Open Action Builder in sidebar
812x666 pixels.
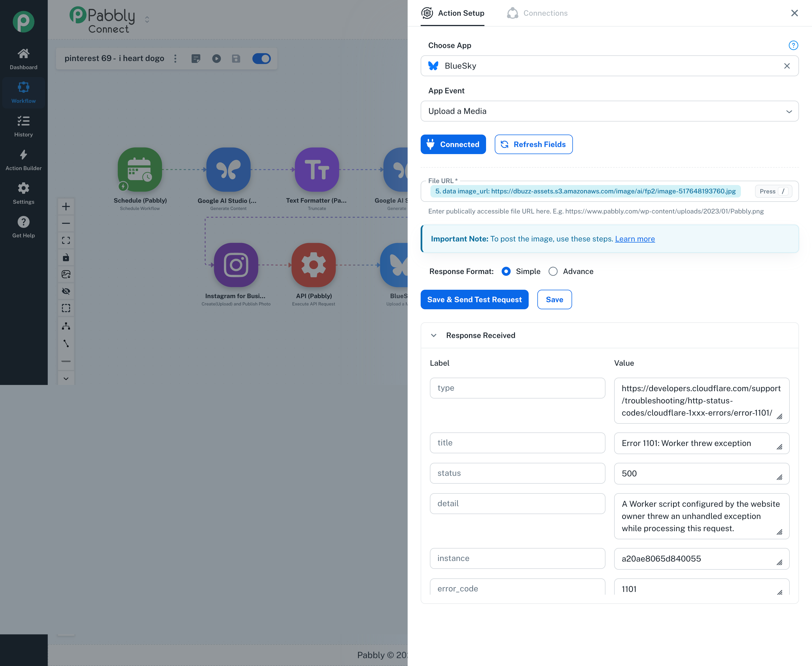tap(23, 160)
